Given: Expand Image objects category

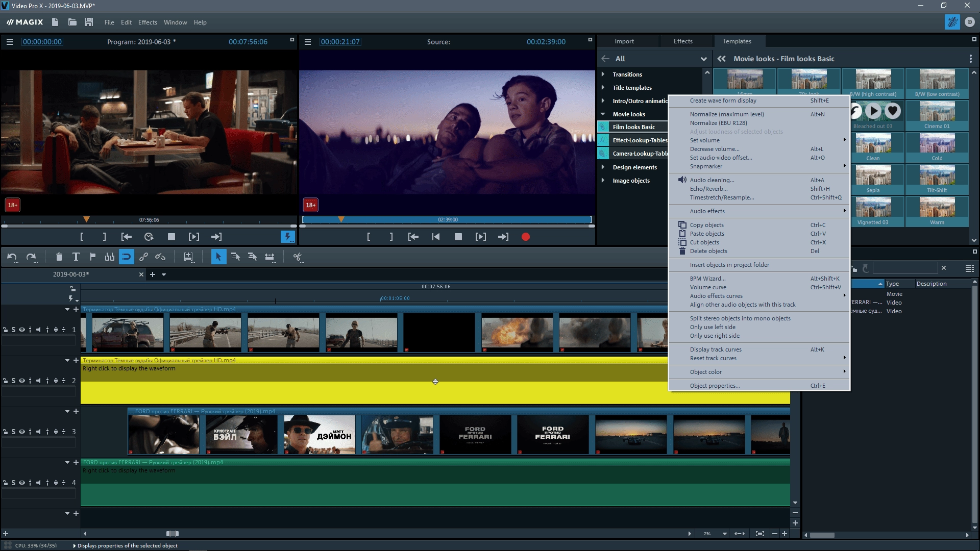Looking at the screenshot, I should point(603,181).
